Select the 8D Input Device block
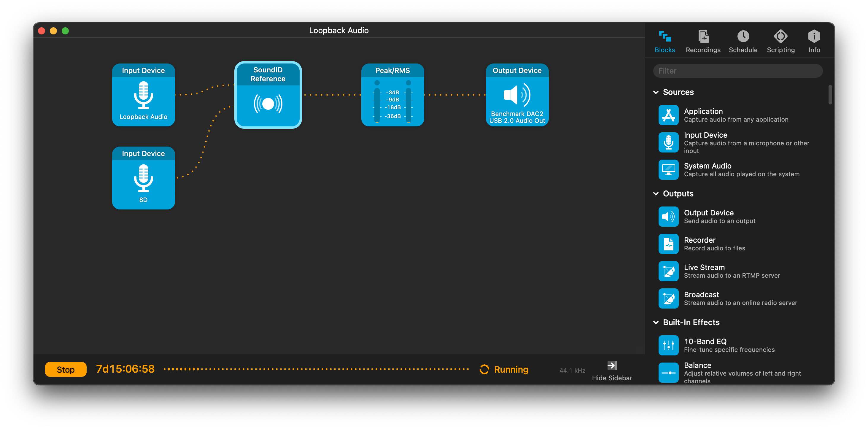Screen dimensions: 868x429 coord(143,178)
